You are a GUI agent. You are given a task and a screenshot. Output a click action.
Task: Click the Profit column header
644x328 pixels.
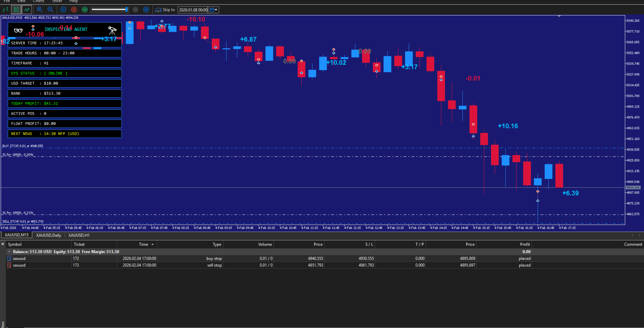[504, 244]
